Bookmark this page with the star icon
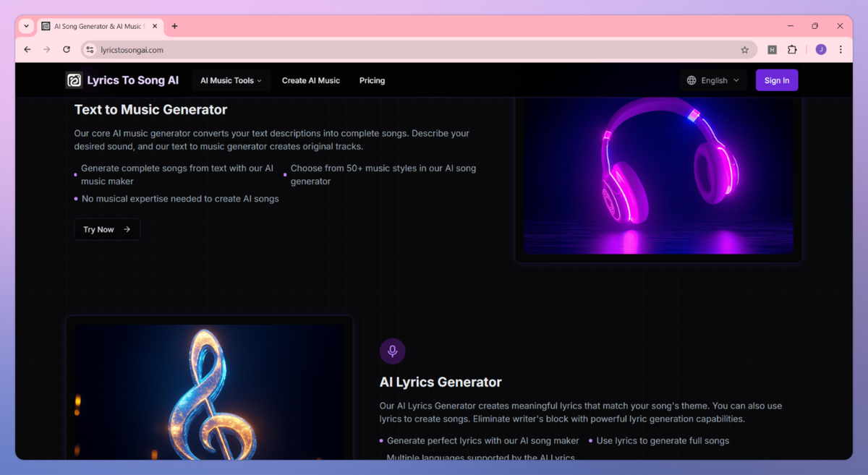This screenshot has height=475, width=868. click(744, 50)
